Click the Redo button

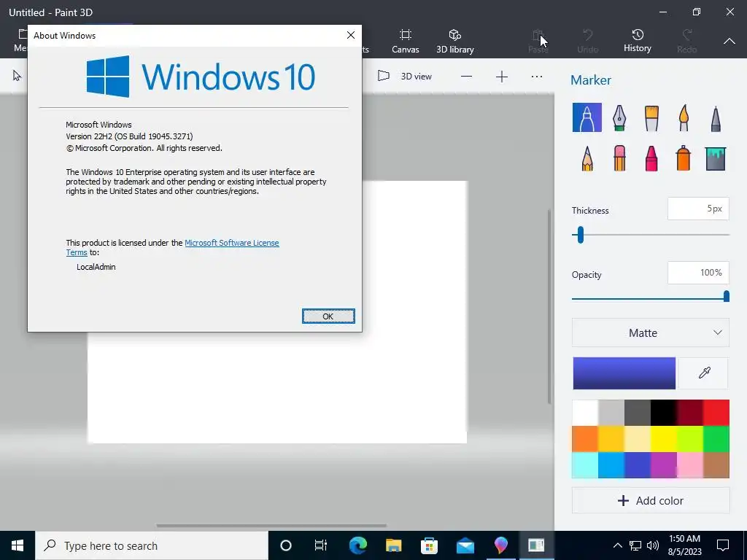686,41
